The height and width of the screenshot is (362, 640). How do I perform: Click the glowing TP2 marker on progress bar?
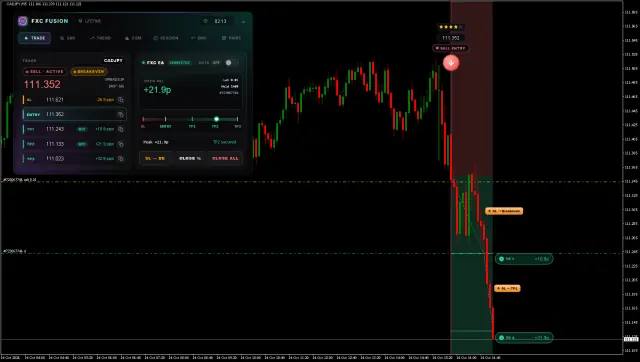(216, 119)
